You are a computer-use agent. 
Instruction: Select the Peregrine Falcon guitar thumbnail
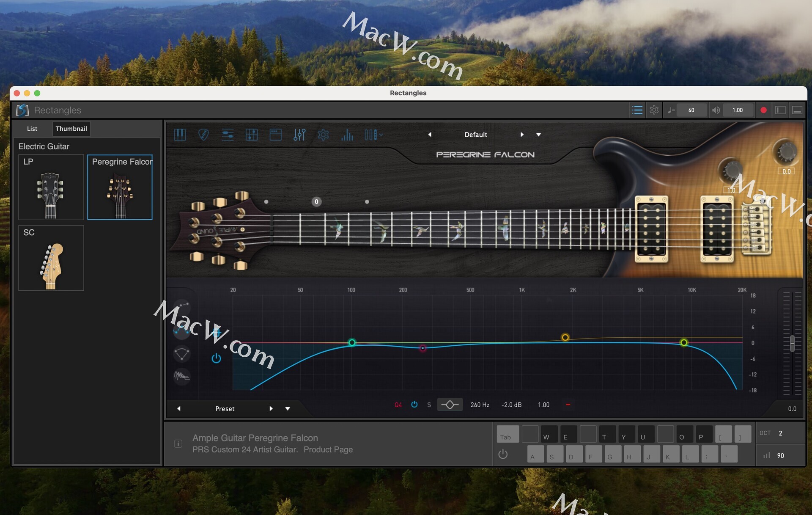click(x=120, y=187)
